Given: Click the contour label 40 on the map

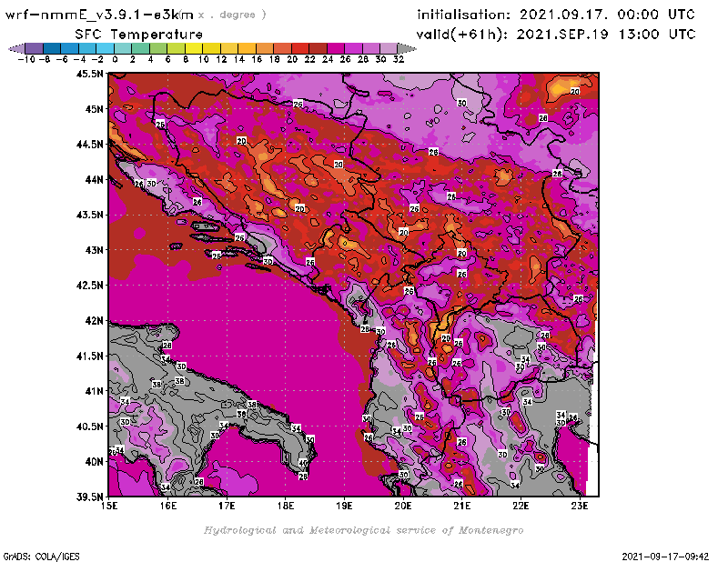Looking at the screenshot, I should pos(303,463).
